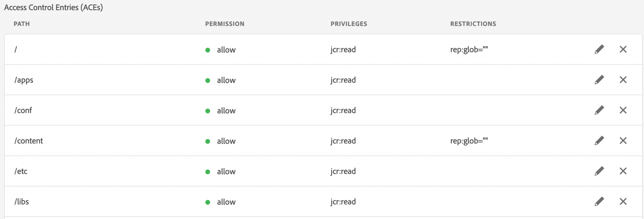Delete the /conf ACE row
This screenshot has height=219, width=644.
[623, 110]
